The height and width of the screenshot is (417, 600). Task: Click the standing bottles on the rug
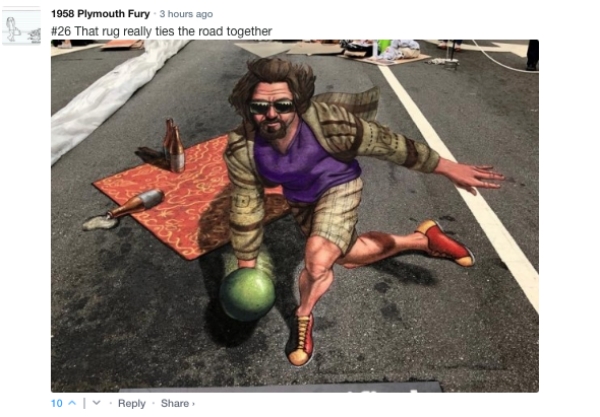point(174,145)
